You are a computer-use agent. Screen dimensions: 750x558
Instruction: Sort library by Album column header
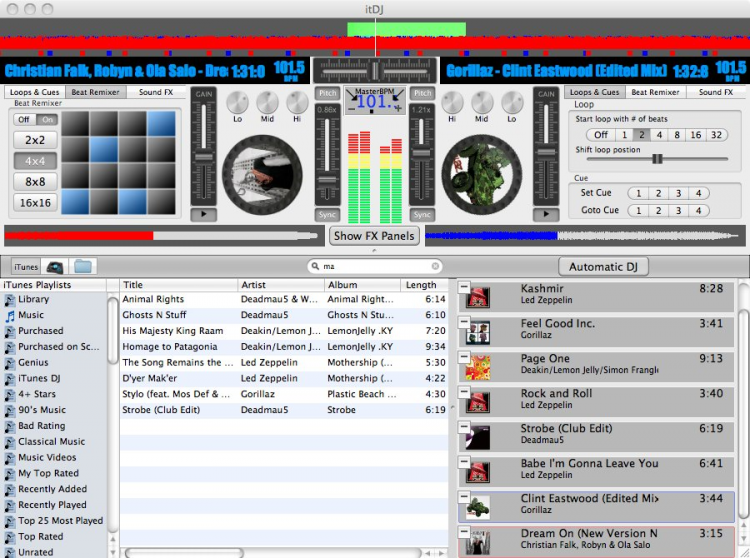(x=362, y=285)
